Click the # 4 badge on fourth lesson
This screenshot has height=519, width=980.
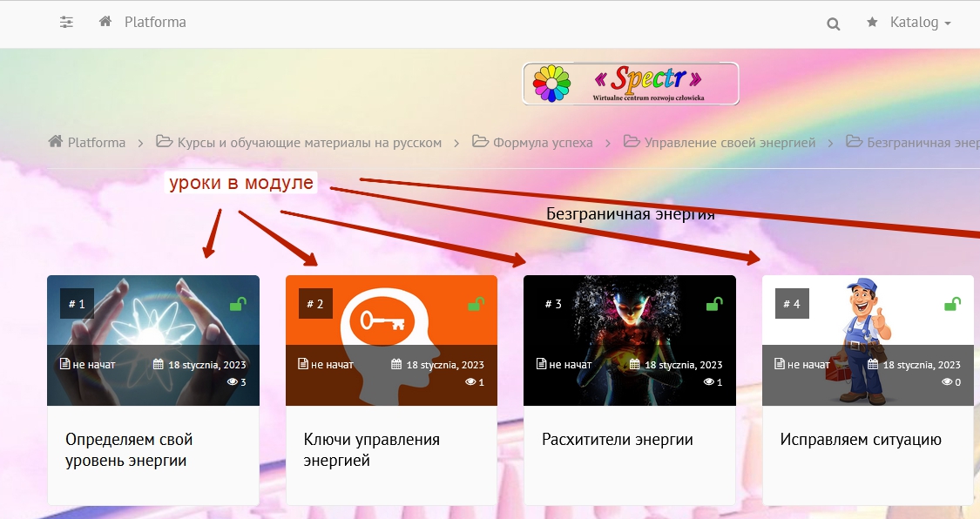tap(792, 304)
